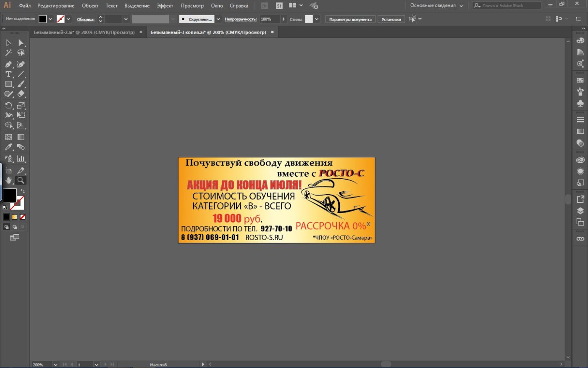Viewport: 588px width, 368px height.
Task: Select the Free Transform tool
Action: (x=21, y=115)
